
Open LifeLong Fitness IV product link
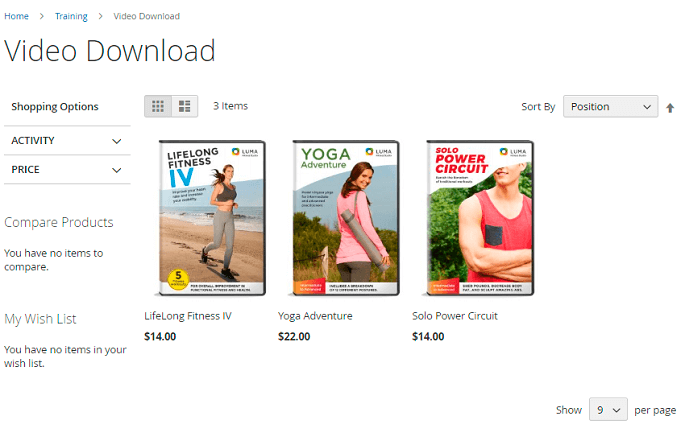pyautogui.click(x=188, y=316)
